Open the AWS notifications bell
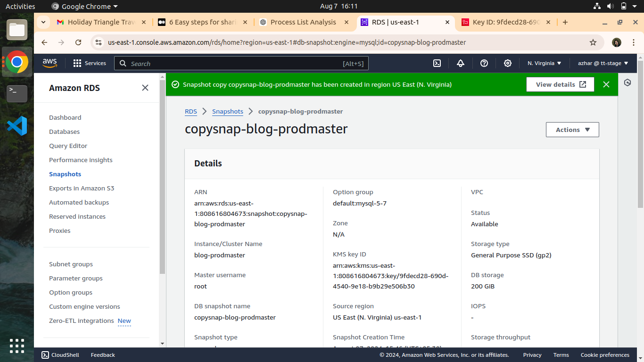This screenshot has height=362, width=644. (x=461, y=63)
